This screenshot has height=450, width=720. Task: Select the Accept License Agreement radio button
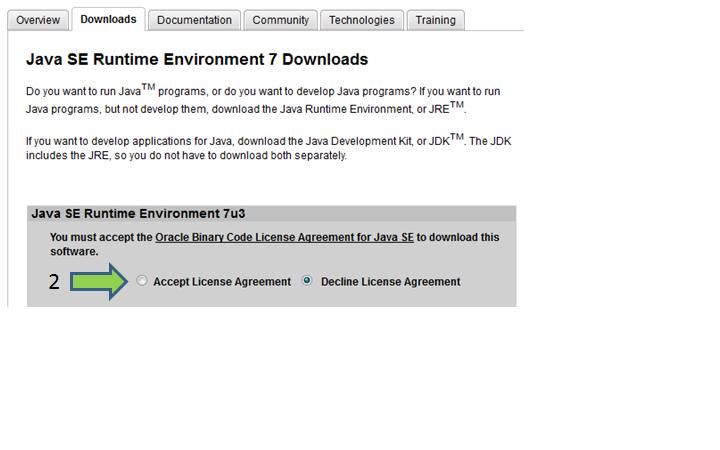pos(142,281)
